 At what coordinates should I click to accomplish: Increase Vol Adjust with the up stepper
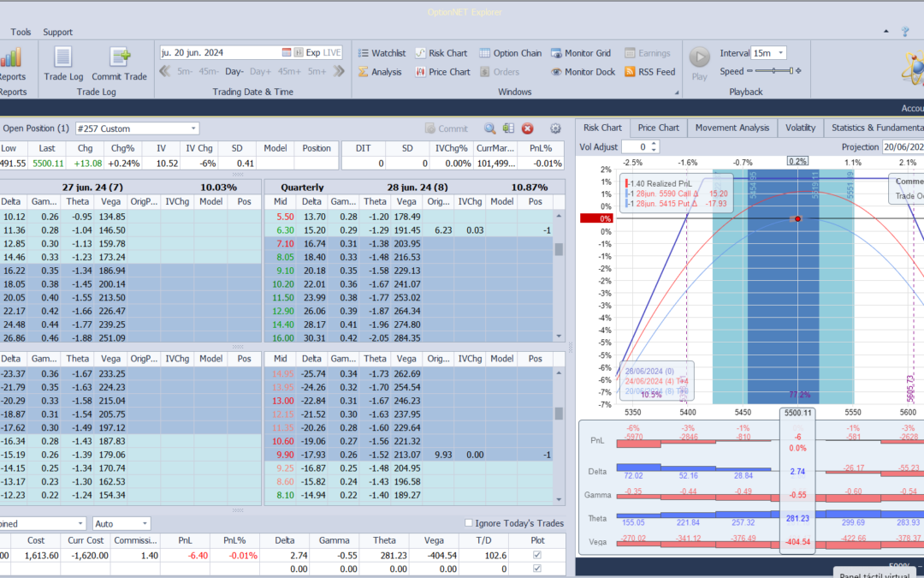point(653,143)
